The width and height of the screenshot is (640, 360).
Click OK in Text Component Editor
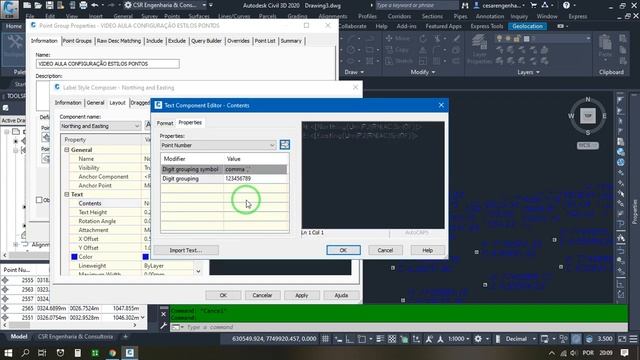pos(343,250)
